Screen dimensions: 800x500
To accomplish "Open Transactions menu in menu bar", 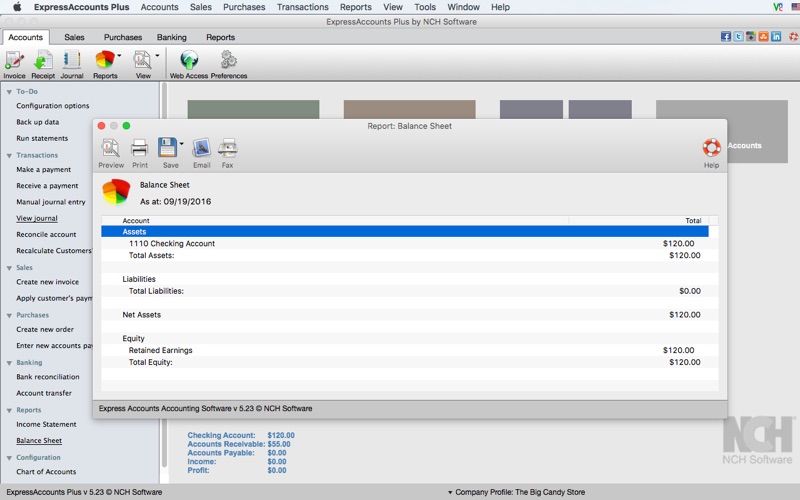I will [x=303, y=7].
